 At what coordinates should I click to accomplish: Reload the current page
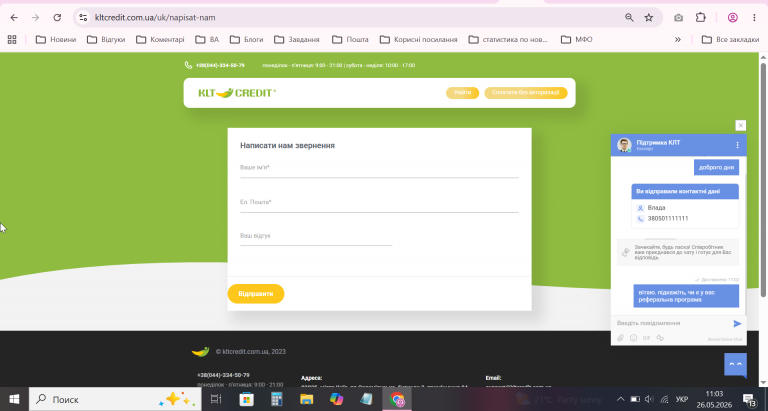coord(57,18)
